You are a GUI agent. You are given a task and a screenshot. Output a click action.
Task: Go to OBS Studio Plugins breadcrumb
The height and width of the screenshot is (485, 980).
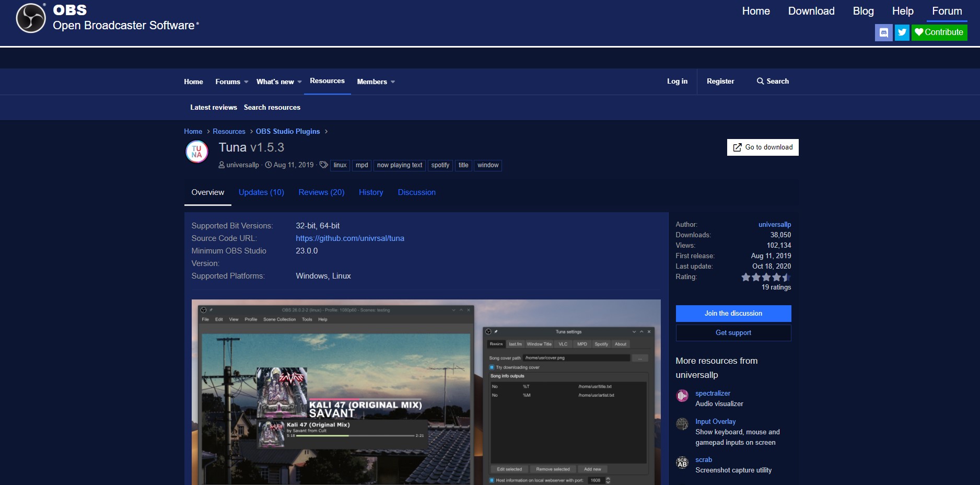point(288,132)
